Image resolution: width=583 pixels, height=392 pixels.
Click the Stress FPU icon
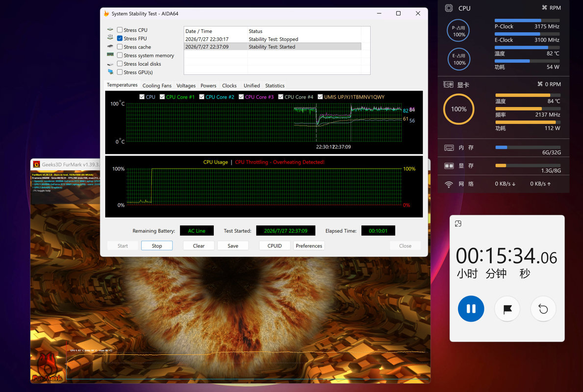pyautogui.click(x=110, y=38)
